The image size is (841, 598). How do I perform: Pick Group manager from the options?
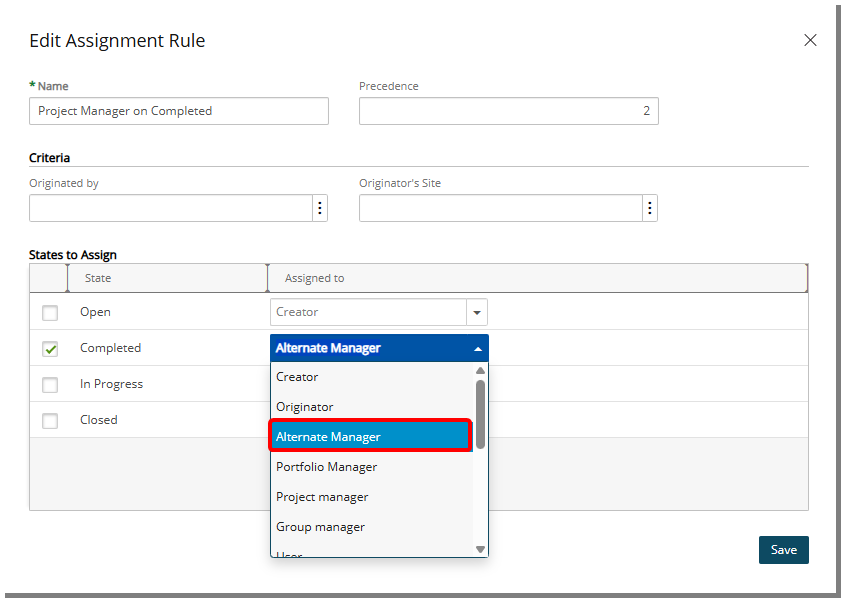[x=322, y=526]
